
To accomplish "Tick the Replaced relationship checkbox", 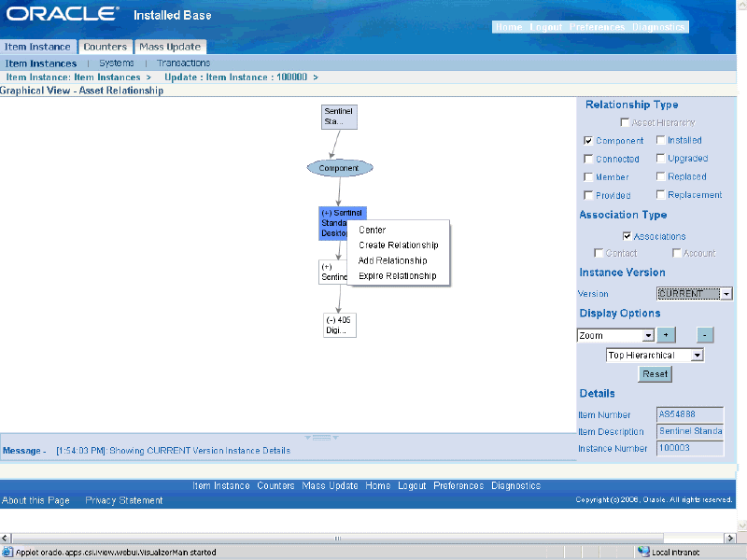I will [660, 176].
